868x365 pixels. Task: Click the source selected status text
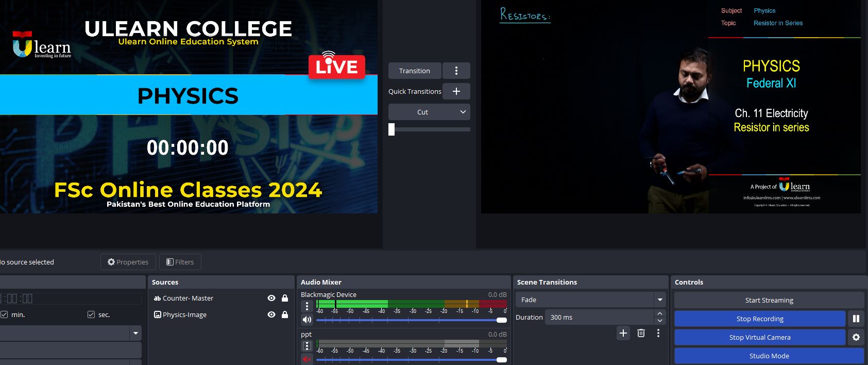[x=27, y=262]
